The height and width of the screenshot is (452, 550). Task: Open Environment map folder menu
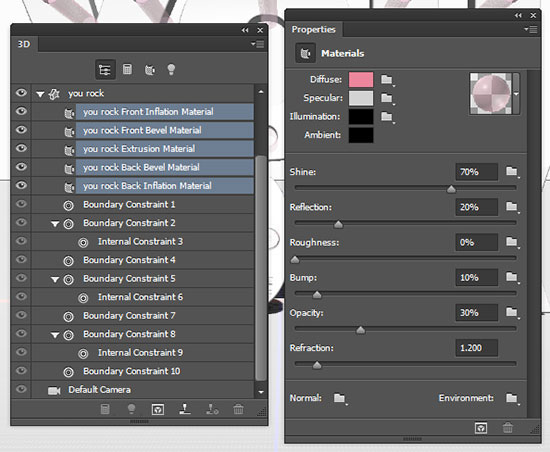512,398
